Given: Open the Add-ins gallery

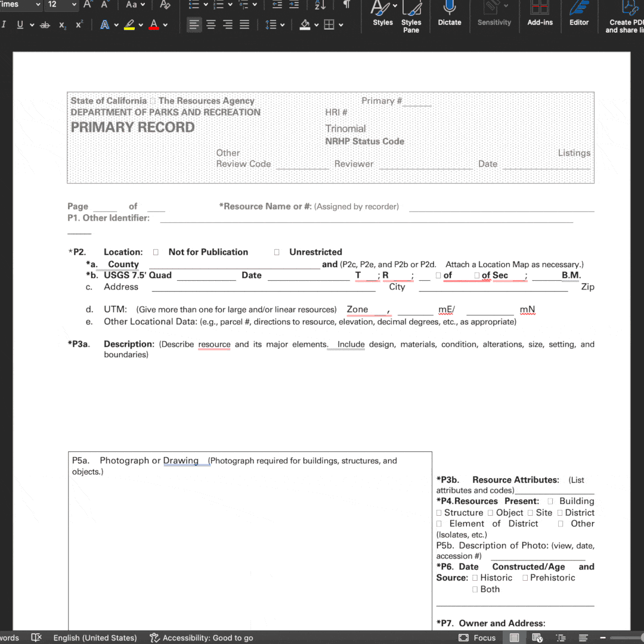Looking at the screenshot, I should pyautogui.click(x=540, y=13).
